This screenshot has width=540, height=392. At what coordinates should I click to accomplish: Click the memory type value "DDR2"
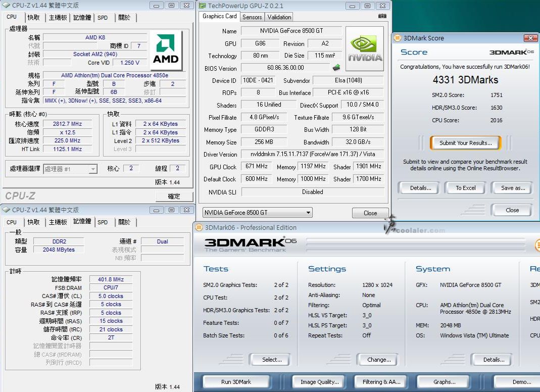59,241
